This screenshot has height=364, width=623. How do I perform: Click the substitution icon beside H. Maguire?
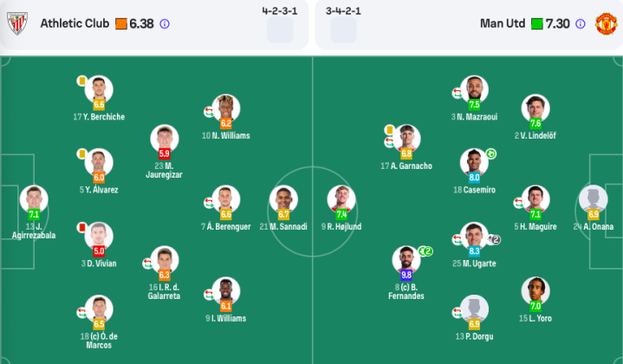518,203
